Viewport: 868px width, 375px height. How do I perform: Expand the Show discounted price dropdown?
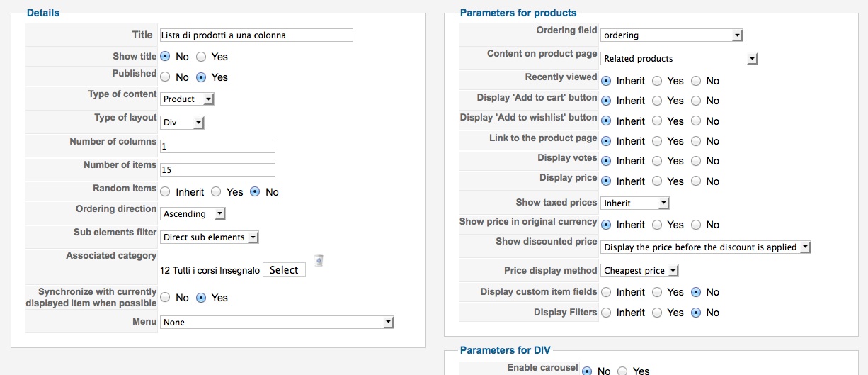[x=705, y=247]
